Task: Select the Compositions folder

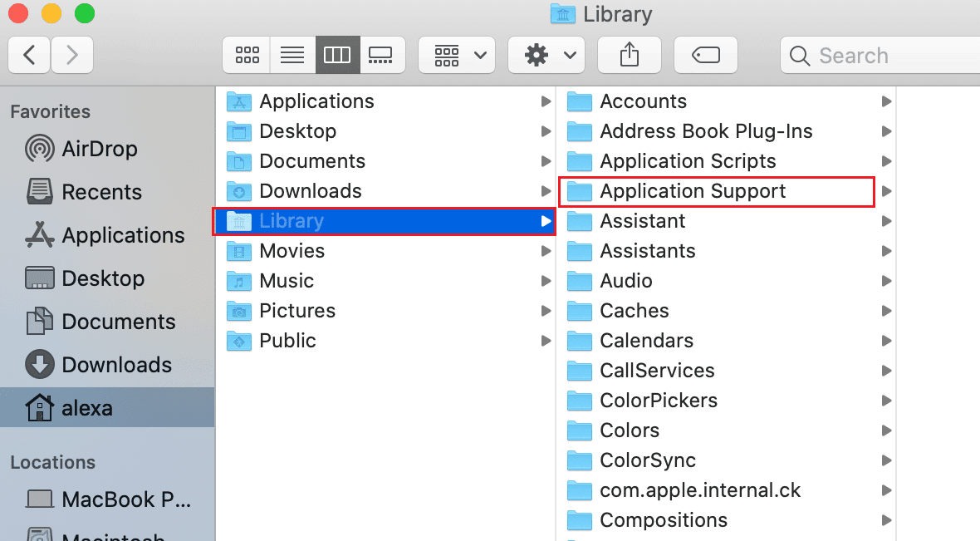Action: click(726, 520)
